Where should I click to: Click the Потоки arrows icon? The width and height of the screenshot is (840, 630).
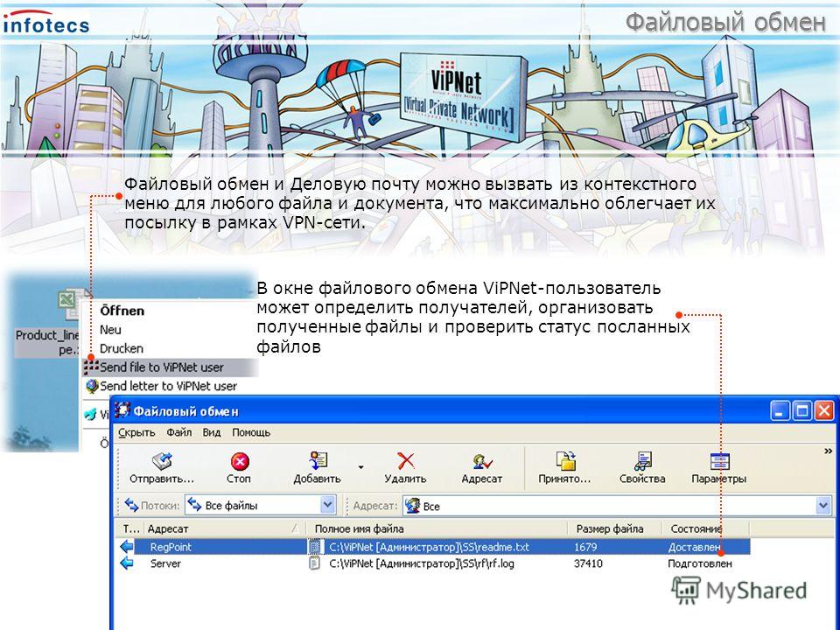pyautogui.click(x=131, y=505)
